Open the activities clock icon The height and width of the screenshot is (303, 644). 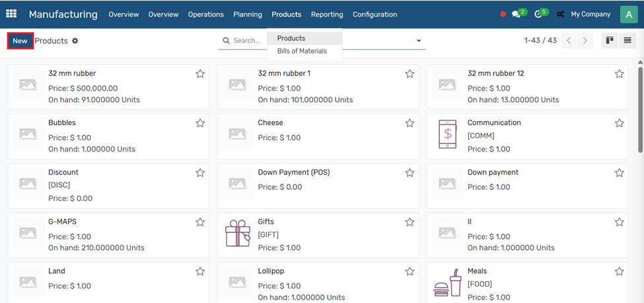(538, 15)
